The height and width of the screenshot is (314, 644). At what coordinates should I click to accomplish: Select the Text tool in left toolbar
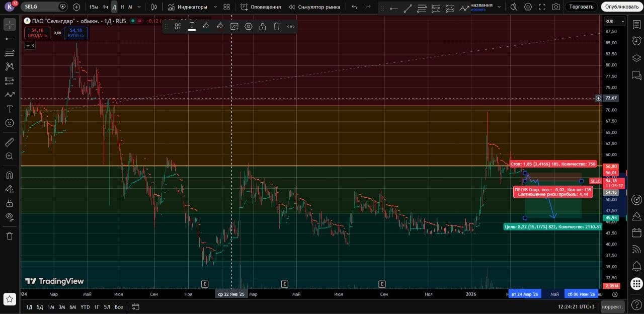tap(9, 109)
